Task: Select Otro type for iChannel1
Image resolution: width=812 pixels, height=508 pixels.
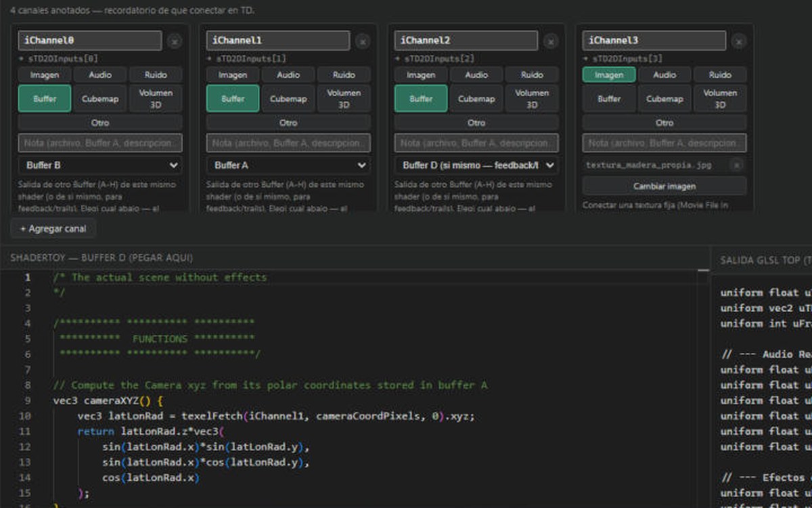Action: (288, 123)
